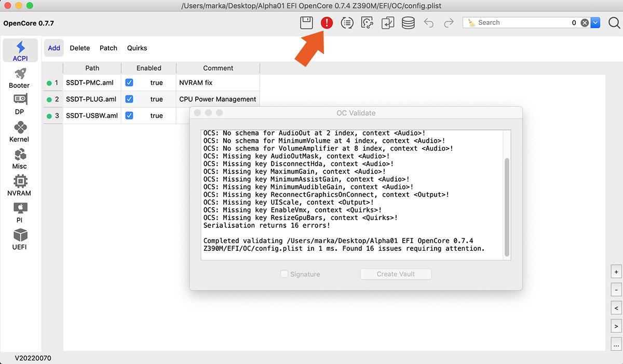Click the Comment column header
This screenshot has width=623, height=364.
pos(218,68)
